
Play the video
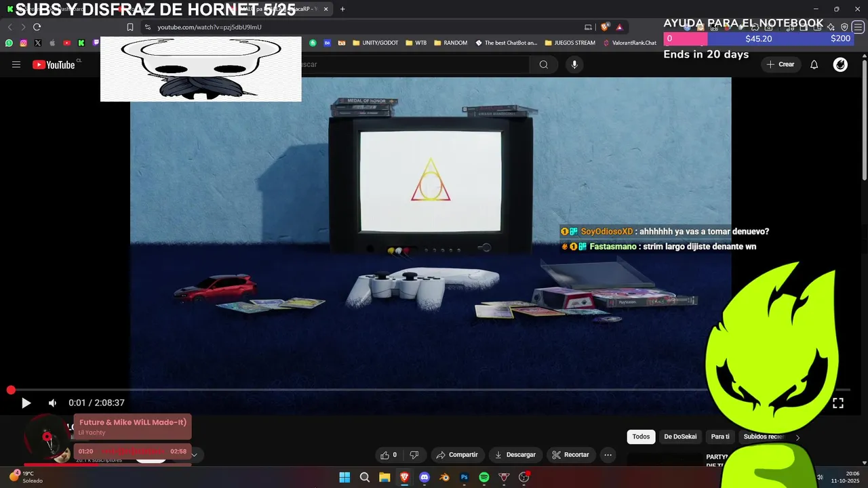26,403
